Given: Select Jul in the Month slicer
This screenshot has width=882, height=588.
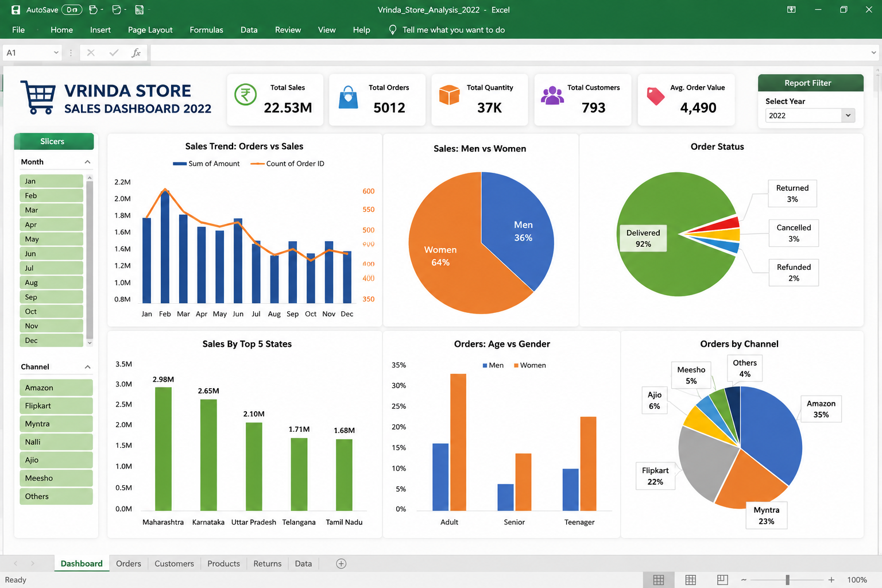Looking at the screenshot, I should 51,268.
